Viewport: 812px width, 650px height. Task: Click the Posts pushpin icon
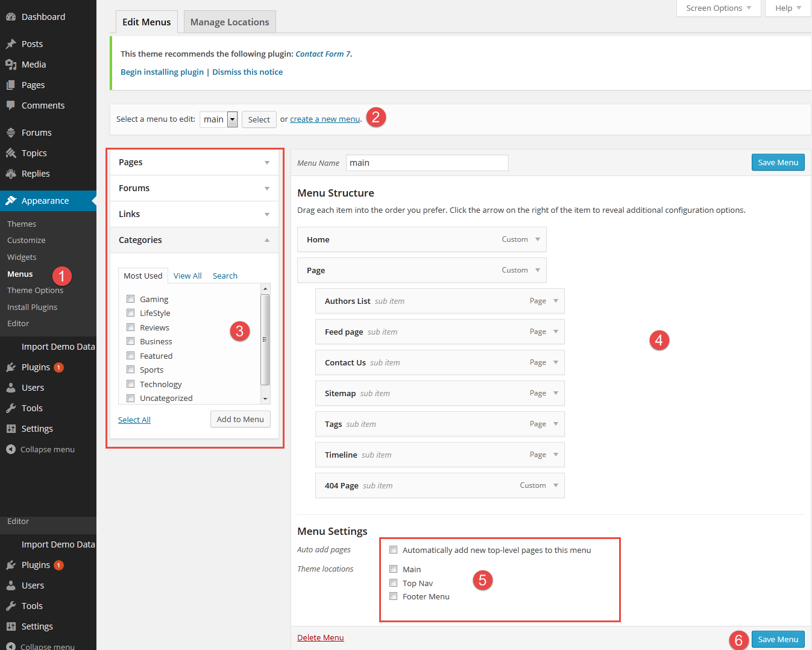11,44
